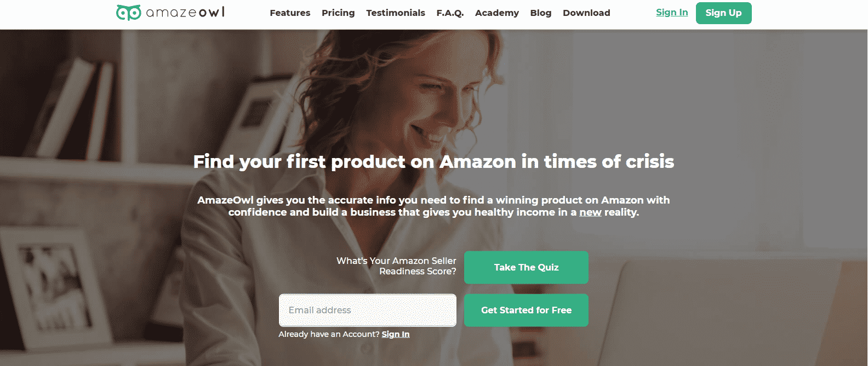
Task: Open the Features menu item
Action: tap(290, 13)
